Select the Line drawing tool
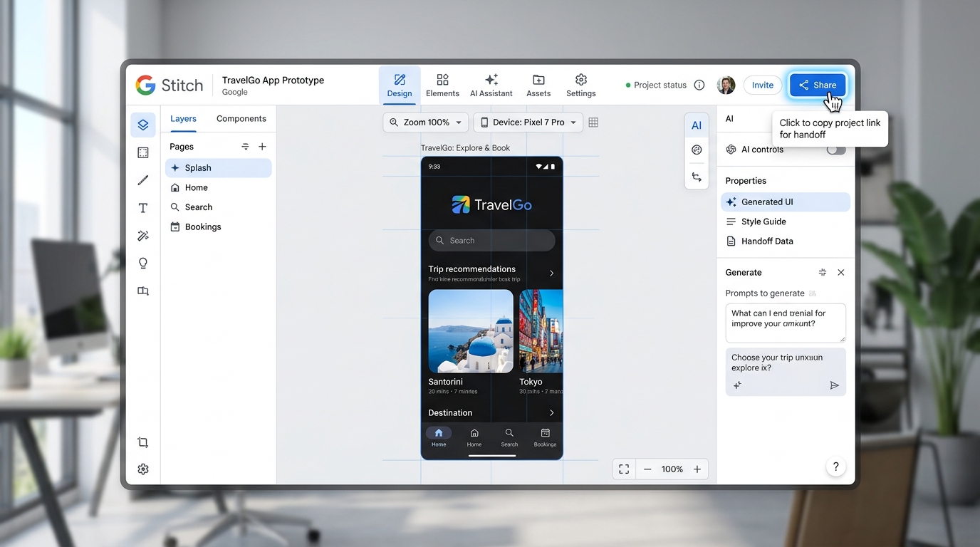Viewport: 980px width, 547px height. (x=143, y=180)
